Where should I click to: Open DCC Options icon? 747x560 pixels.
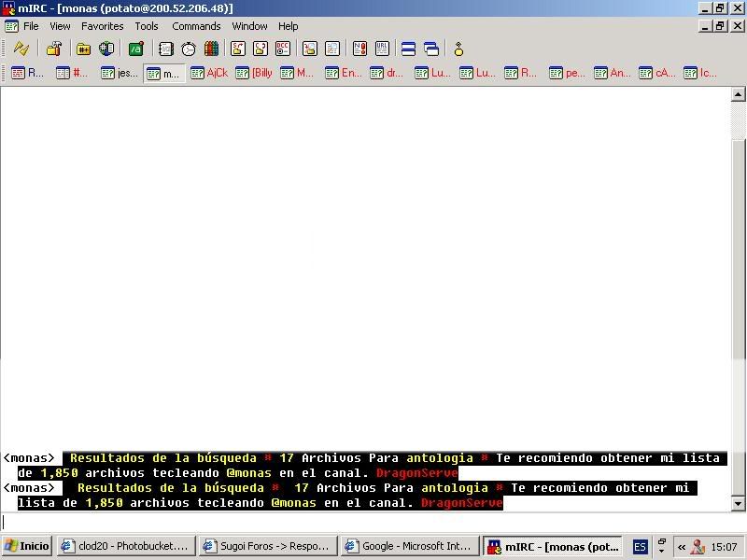(283, 49)
